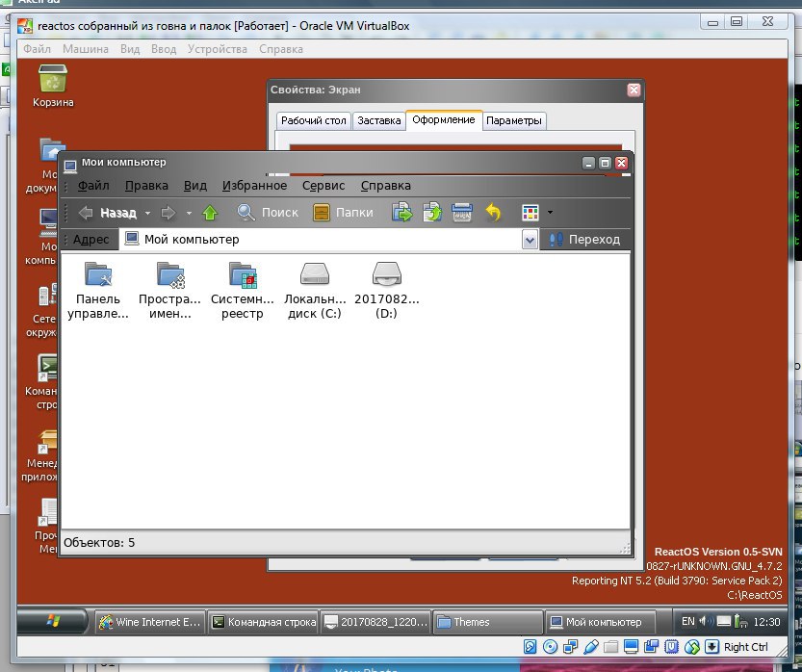The image size is (802, 672).
Task: Click VirtualBox USB devices icon
Action: click(x=591, y=647)
